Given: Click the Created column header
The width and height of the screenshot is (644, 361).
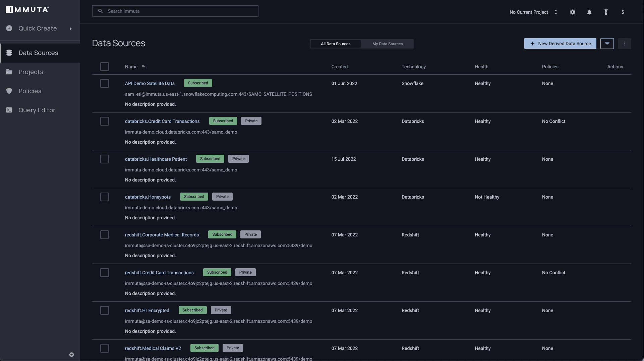Looking at the screenshot, I should (x=340, y=67).
